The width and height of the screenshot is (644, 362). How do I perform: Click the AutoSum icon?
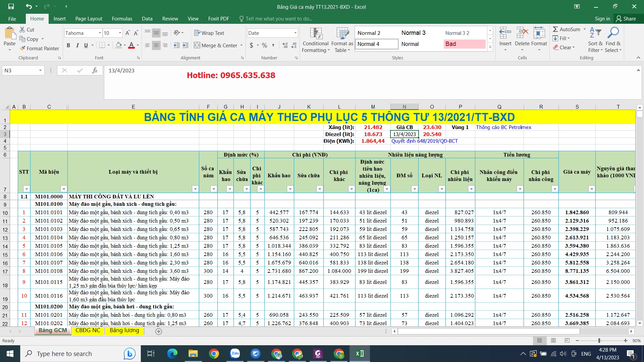[556, 29]
